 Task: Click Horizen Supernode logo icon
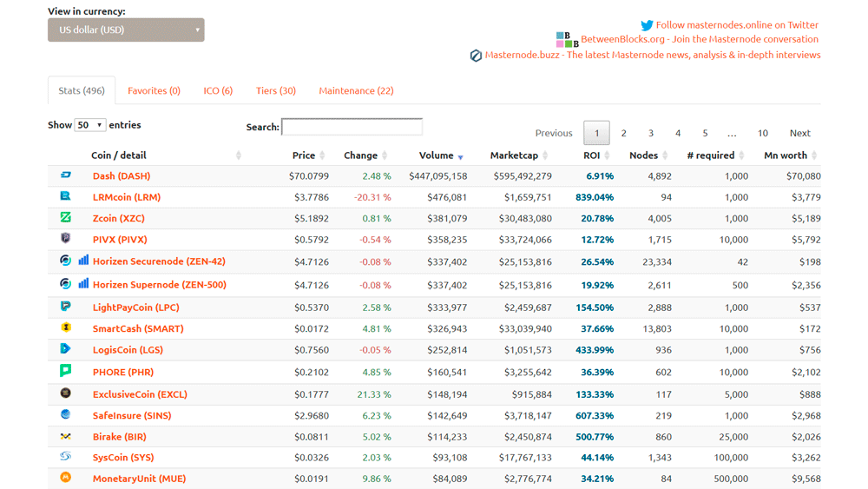(x=65, y=283)
